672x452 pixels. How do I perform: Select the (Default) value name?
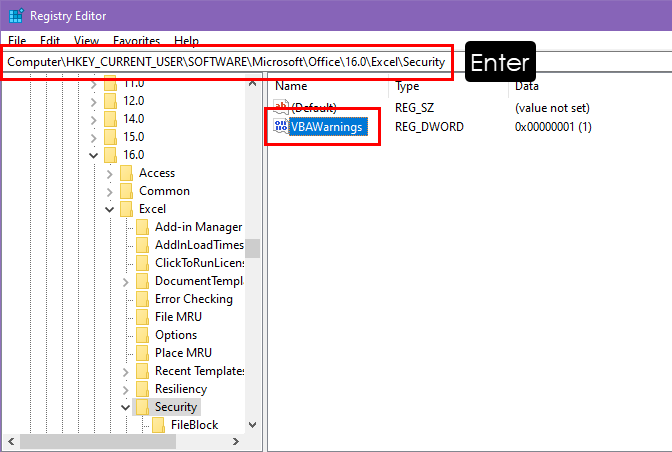[314, 108]
